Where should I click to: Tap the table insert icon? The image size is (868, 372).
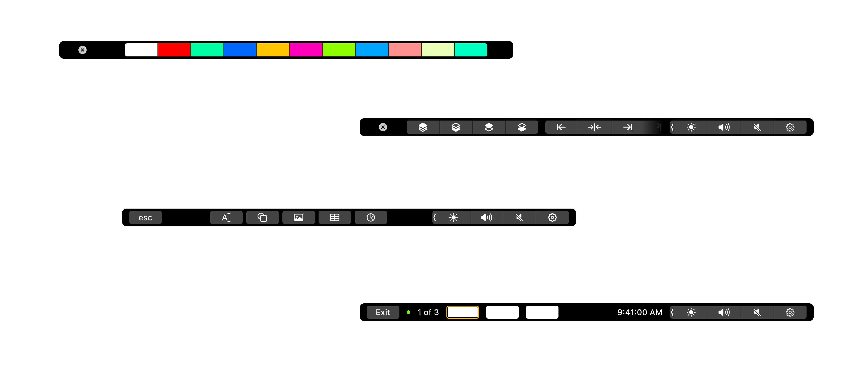click(x=334, y=217)
